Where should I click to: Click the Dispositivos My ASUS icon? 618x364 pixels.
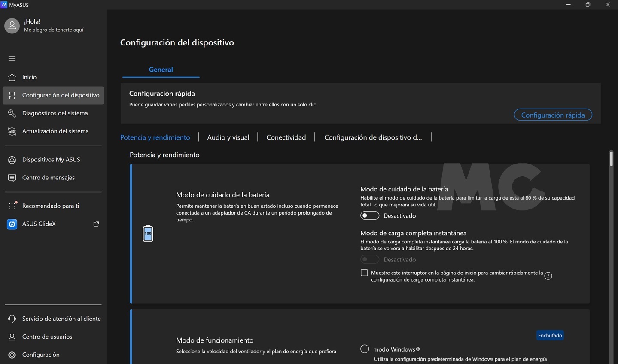pyautogui.click(x=12, y=160)
